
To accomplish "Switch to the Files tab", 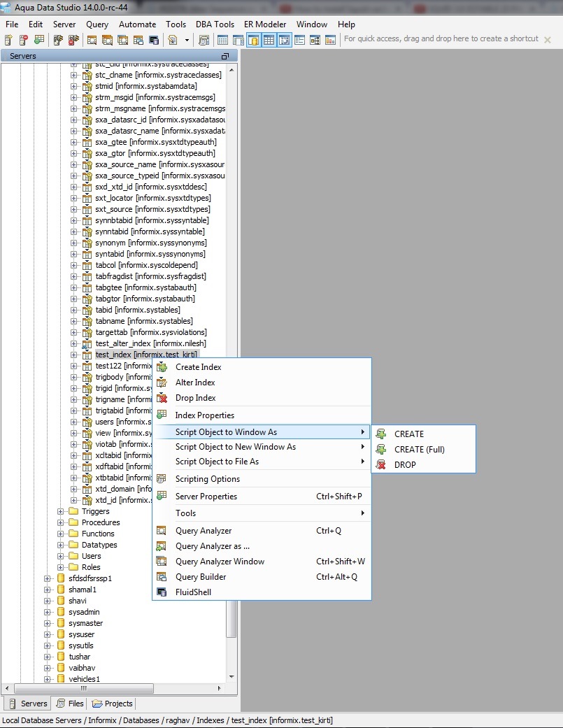I will pos(70,704).
